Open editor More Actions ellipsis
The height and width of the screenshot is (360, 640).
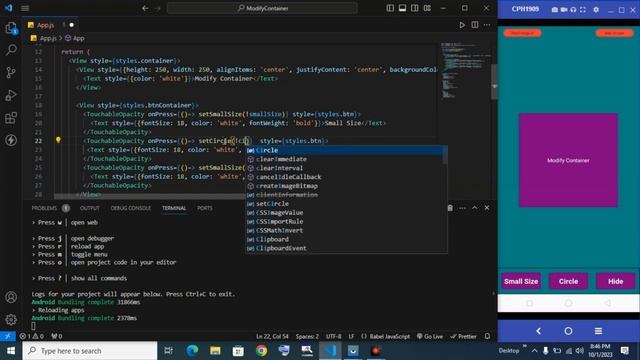coord(487,25)
